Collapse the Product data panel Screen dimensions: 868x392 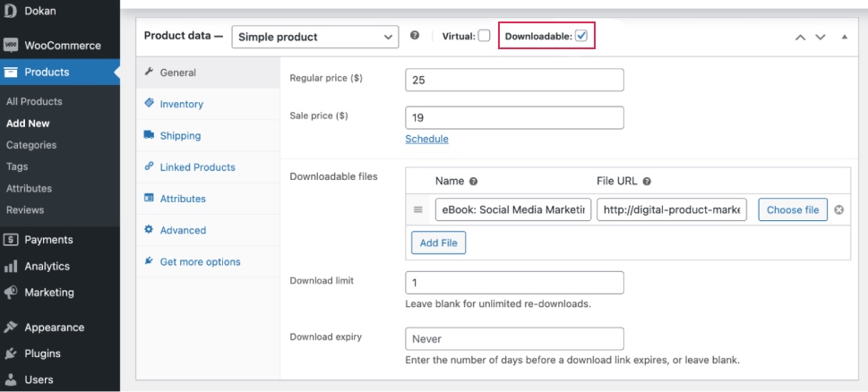[844, 37]
